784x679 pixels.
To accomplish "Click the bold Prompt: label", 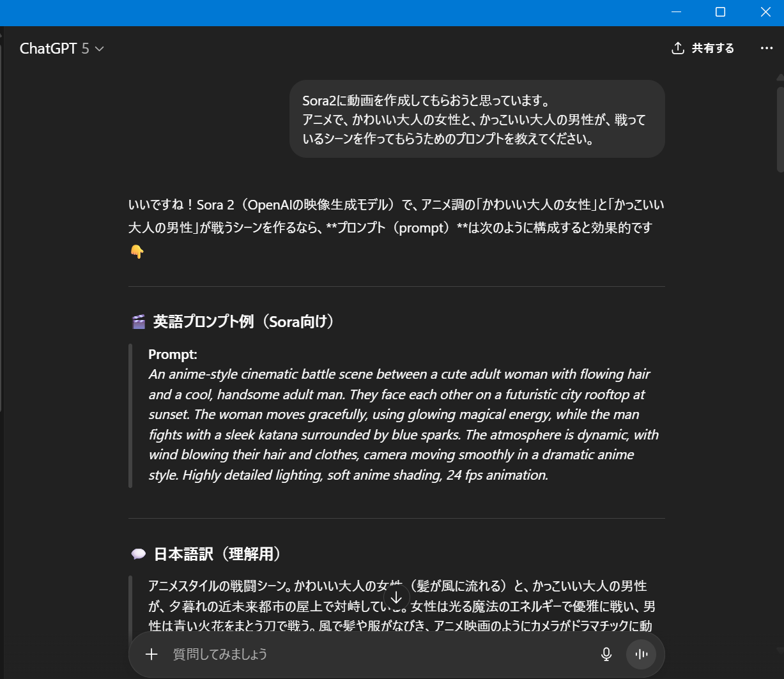I will click(173, 355).
